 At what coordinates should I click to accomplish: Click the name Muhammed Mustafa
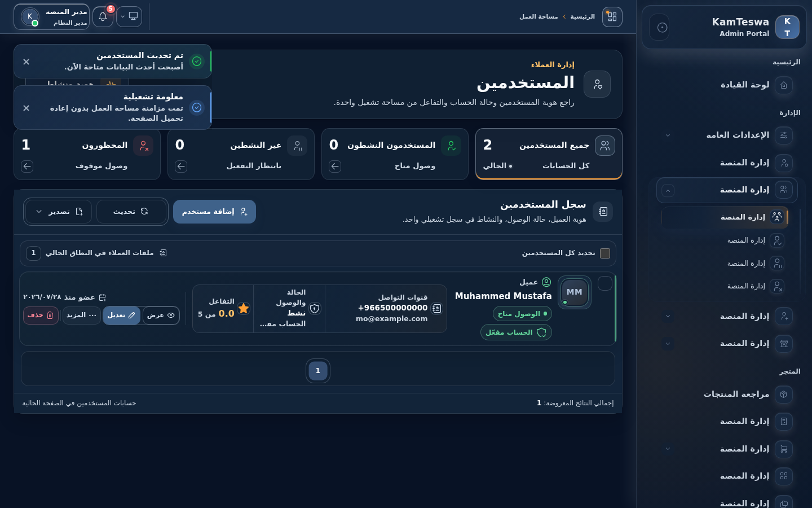504,296
